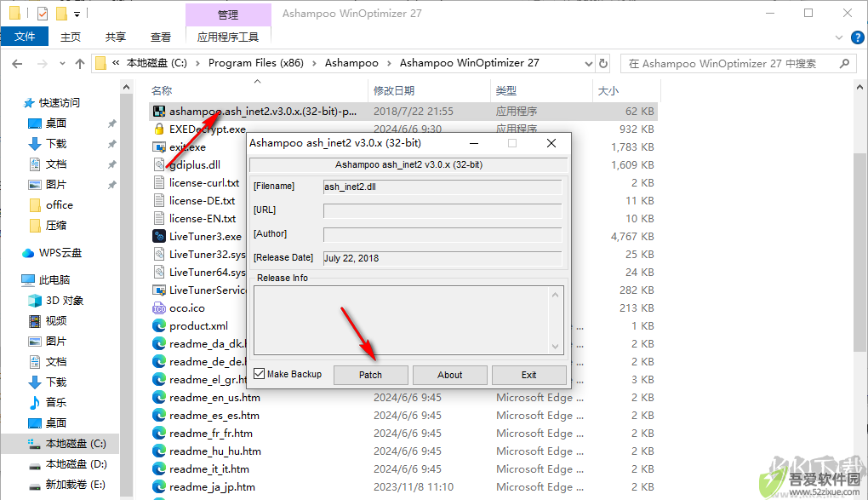This screenshot has width=868, height=500.
Task: Switch to the 查看 ribbon tab
Action: (x=161, y=37)
